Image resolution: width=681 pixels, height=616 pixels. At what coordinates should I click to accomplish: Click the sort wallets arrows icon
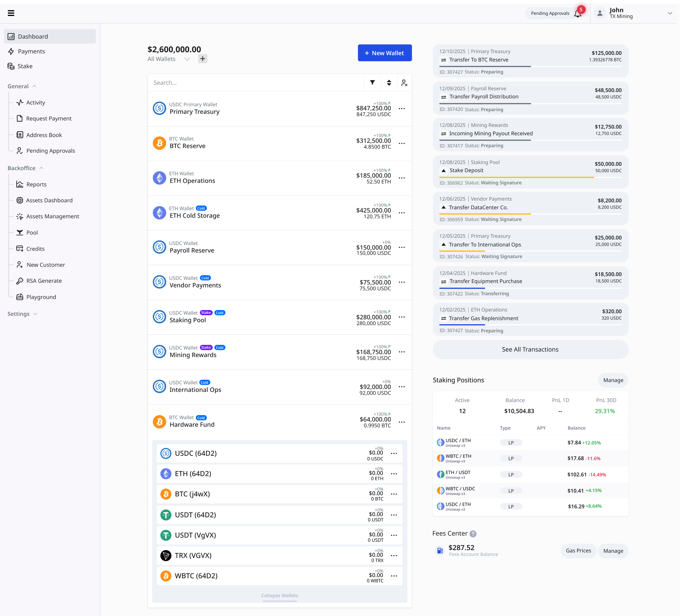click(x=389, y=83)
